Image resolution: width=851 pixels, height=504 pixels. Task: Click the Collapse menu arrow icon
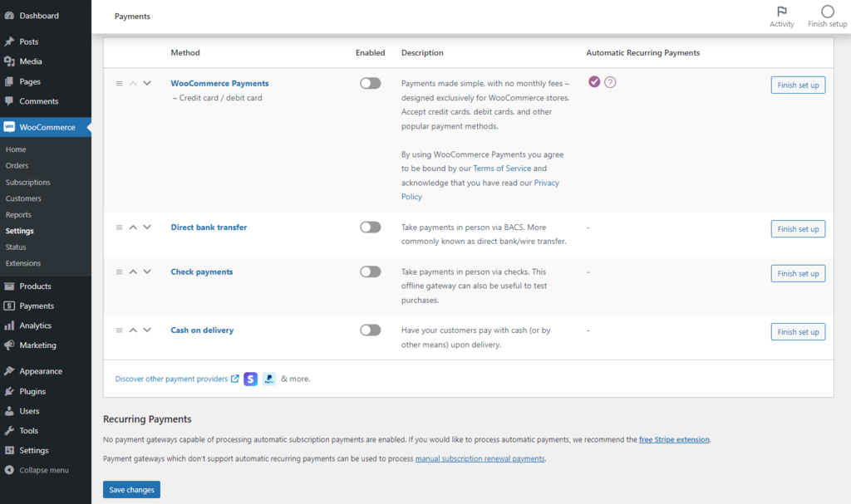[9, 470]
